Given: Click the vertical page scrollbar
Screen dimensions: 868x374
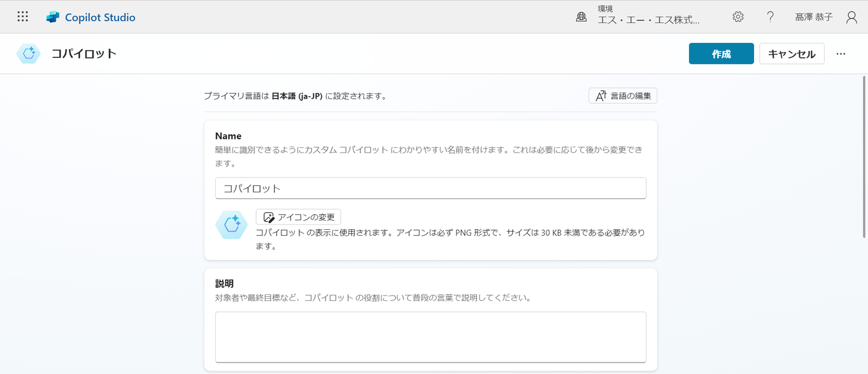Looking at the screenshot, I should (x=865, y=157).
